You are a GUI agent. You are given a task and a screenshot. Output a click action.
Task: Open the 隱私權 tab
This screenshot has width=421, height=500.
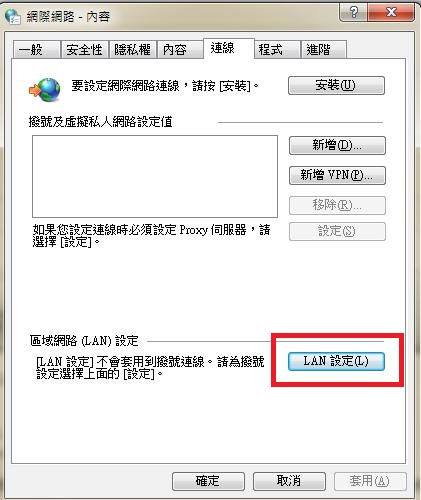click(x=133, y=50)
